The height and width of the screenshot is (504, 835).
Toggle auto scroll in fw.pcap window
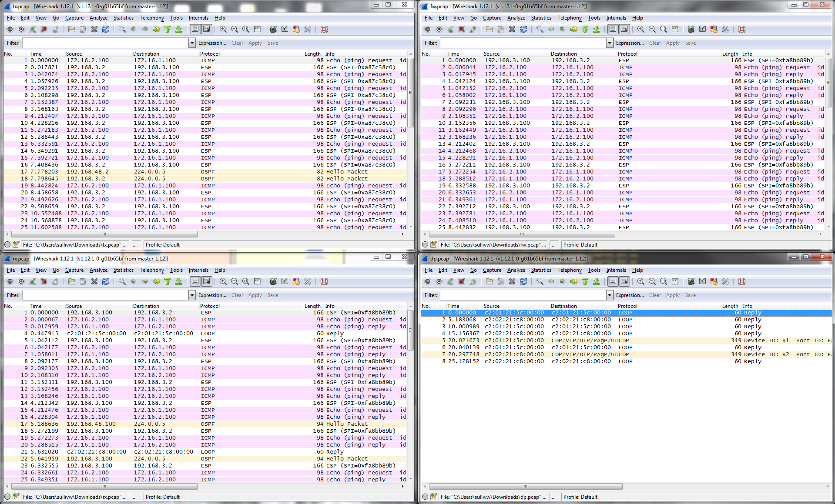pyautogui.click(x=624, y=29)
